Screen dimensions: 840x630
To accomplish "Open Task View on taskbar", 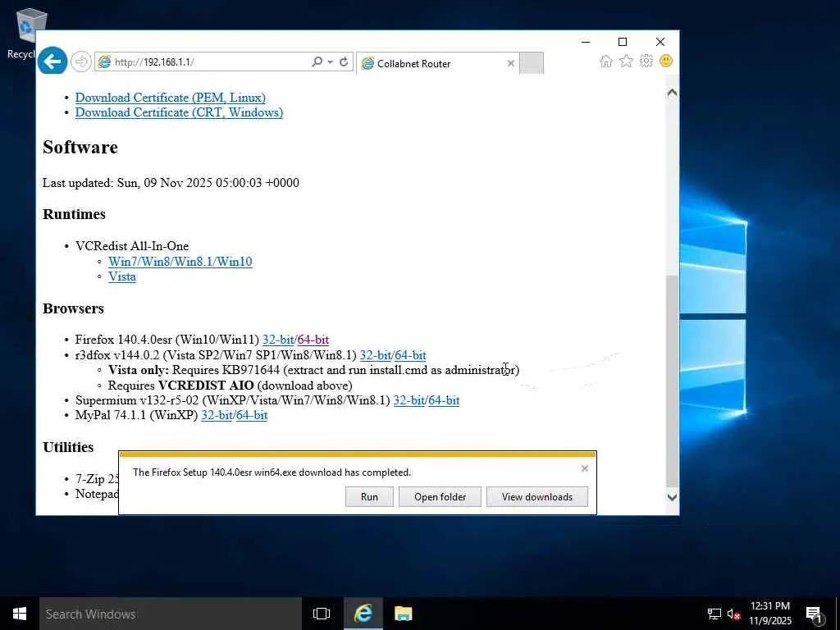I will pos(322,614).
